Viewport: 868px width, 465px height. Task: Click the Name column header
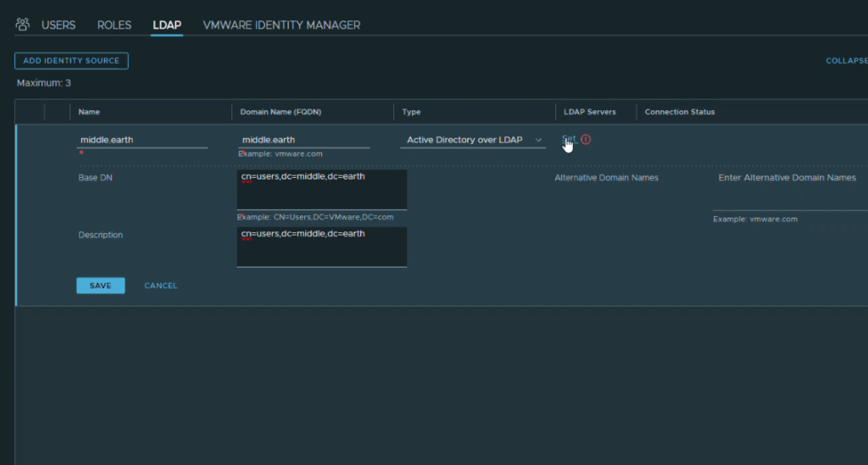pyautogui.click(x=89, y=112)
